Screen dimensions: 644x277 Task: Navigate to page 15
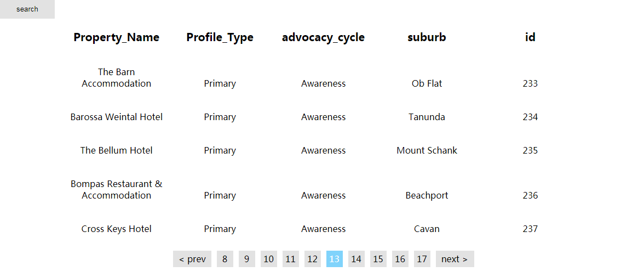(x=378, y=259)
